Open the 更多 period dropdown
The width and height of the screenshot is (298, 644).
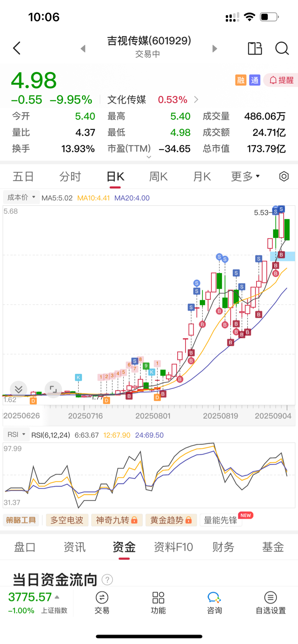pyautogui.click(x=246, y=177)
